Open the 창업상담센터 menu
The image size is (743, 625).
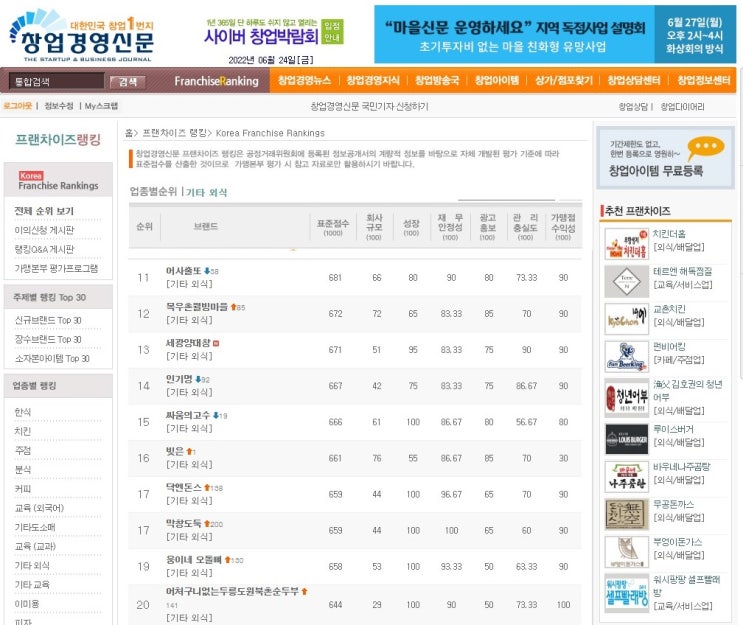click(x=634, y=80)
